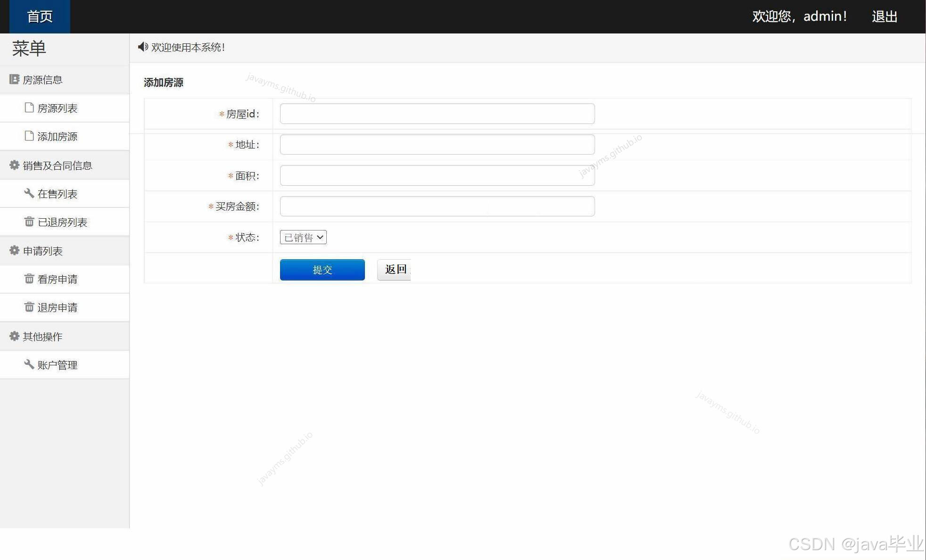This screenshot has width=926, height=560.
Task: Click the gear icon beside 其他操作
Action: click(x=14, y=336)
